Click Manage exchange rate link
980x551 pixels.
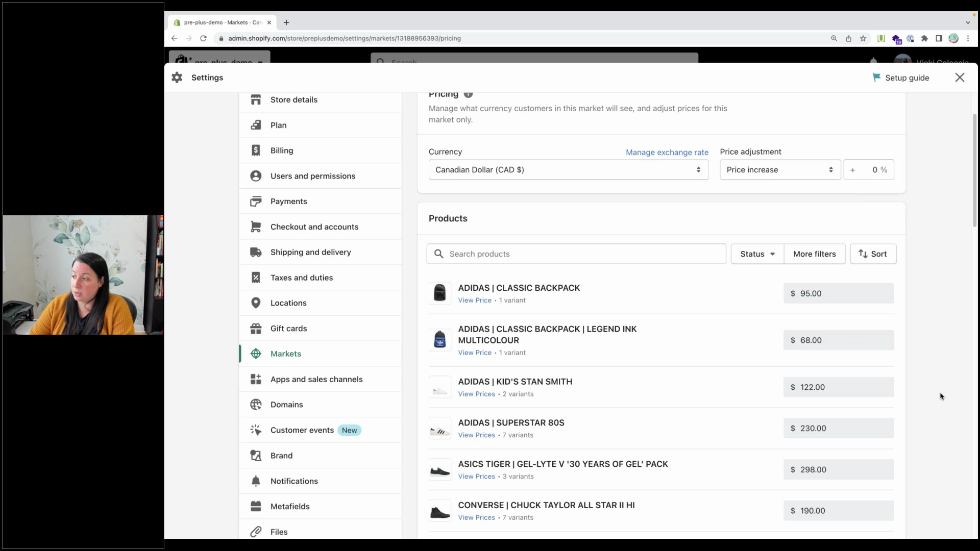click(x=667, y=152)
